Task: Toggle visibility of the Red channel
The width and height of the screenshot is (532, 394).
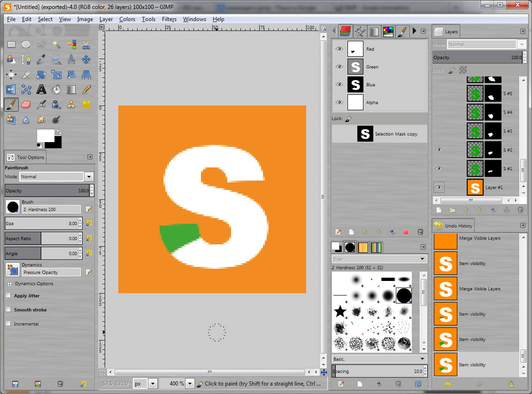Action: 339,49
